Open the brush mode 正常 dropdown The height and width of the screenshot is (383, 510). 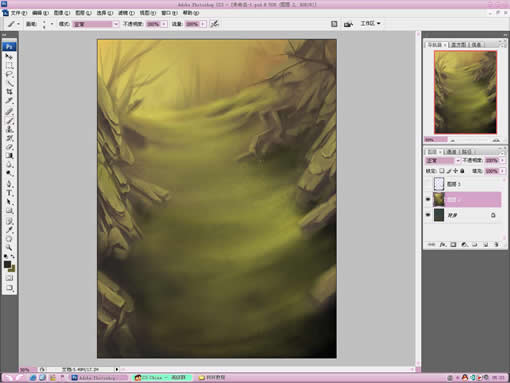(x=116, y=24)
